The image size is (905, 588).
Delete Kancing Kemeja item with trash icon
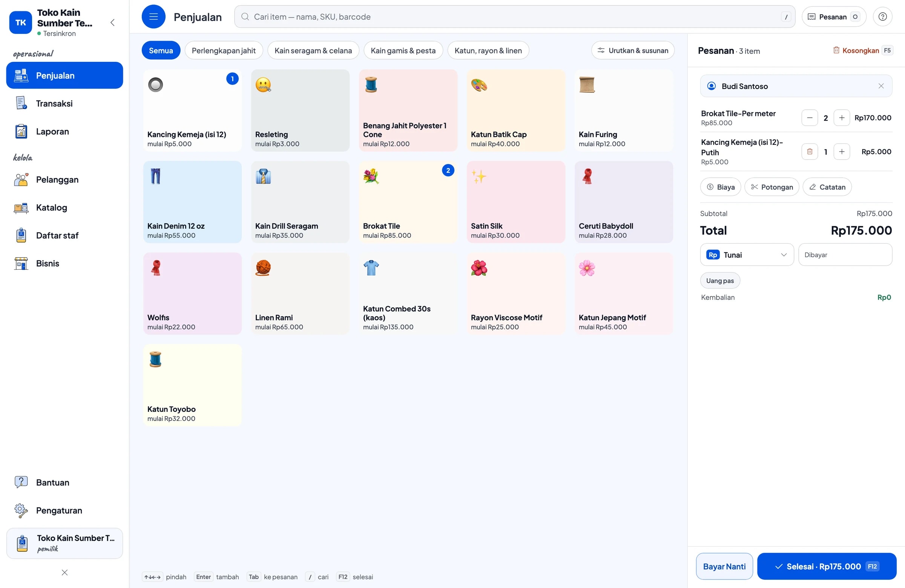tap(810, 152)
